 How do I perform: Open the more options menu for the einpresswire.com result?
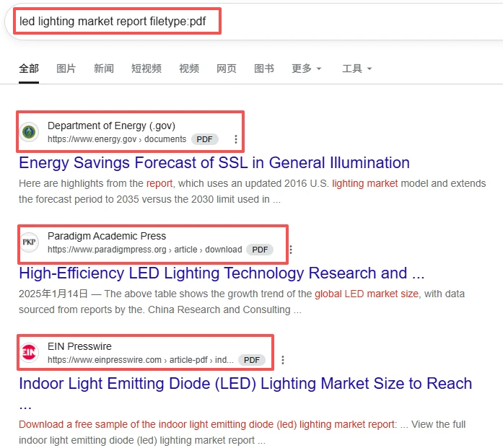(x=283, y=360)
